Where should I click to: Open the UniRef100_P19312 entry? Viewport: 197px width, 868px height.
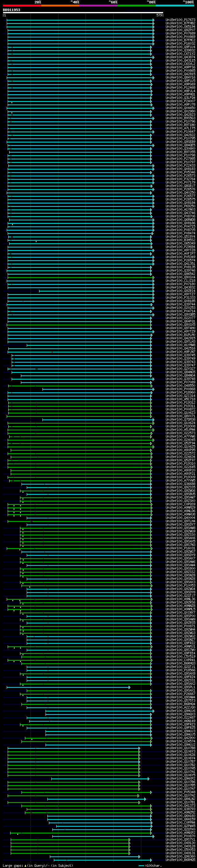180,403
